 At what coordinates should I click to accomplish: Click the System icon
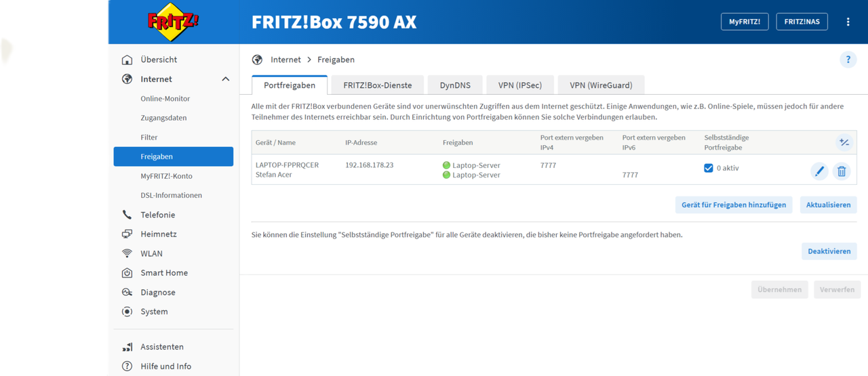point(127,312)
